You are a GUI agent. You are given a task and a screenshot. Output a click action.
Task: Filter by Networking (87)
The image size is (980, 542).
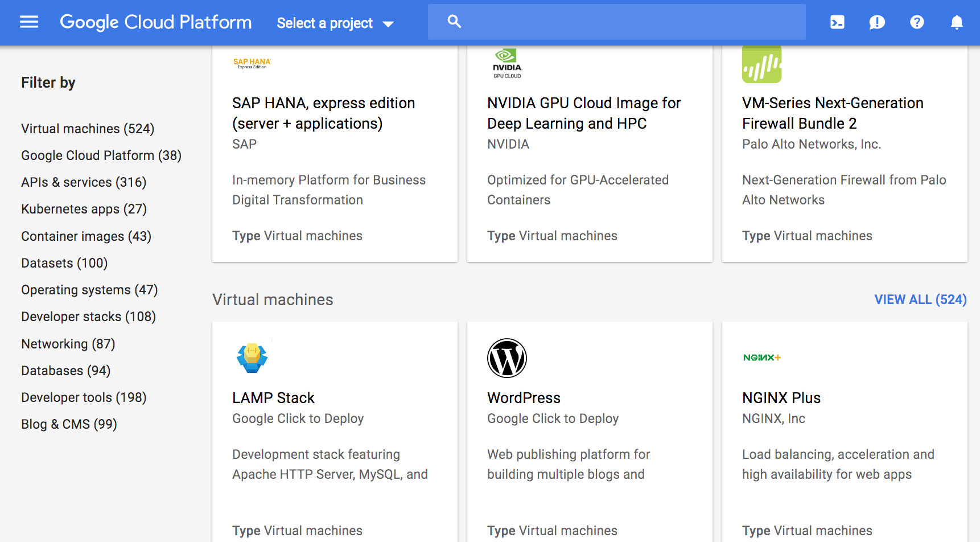[68, 344]
